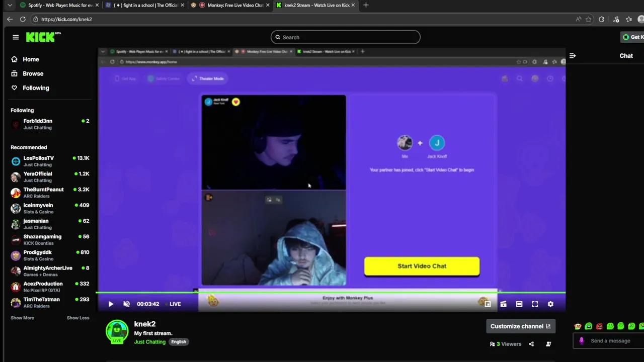Open browser extensions puzzle icon
The height and width of the screenshot is (362, 644).
coord(601,19)
